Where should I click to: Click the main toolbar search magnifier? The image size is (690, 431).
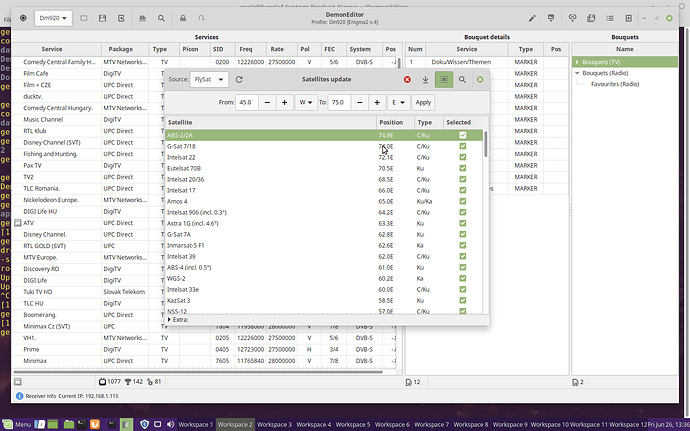coord(161,18)
